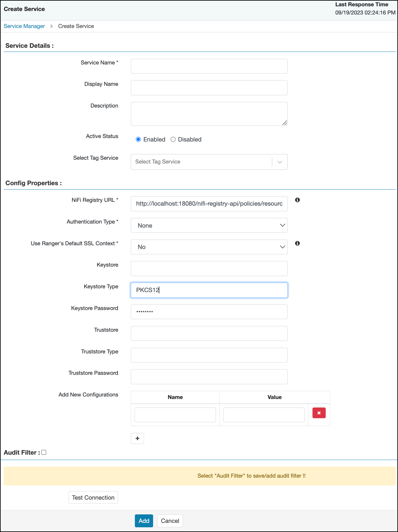Expand the Authentication Type dropdown
The width and height of the screenshot is (398, 532).
[x=209, y=225]
